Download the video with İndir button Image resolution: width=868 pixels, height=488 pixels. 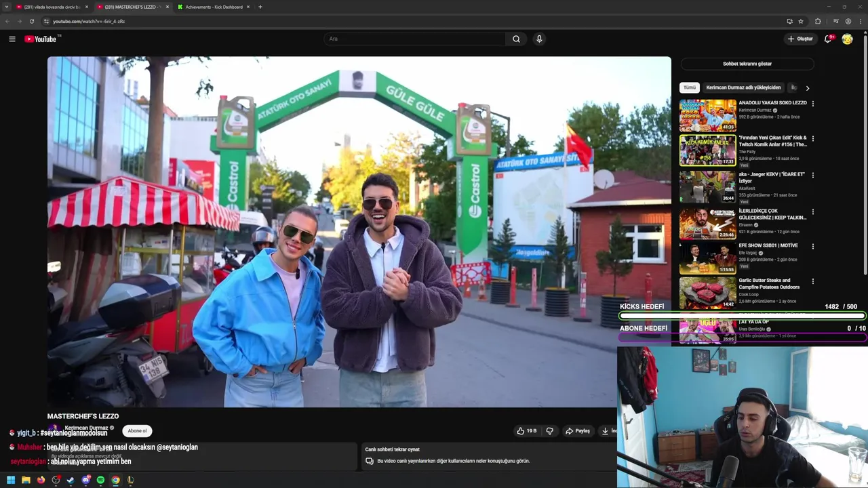(608, 431)
